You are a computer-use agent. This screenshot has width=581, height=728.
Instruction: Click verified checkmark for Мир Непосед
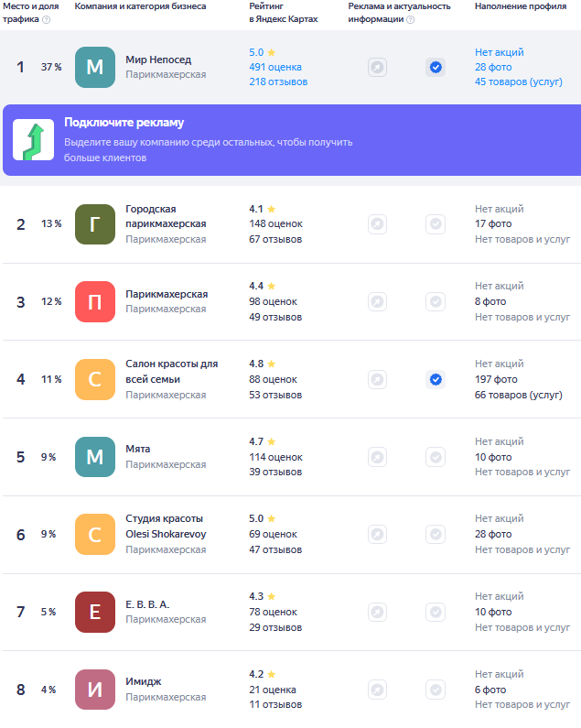pyautogui.click(x=436, y=68)
